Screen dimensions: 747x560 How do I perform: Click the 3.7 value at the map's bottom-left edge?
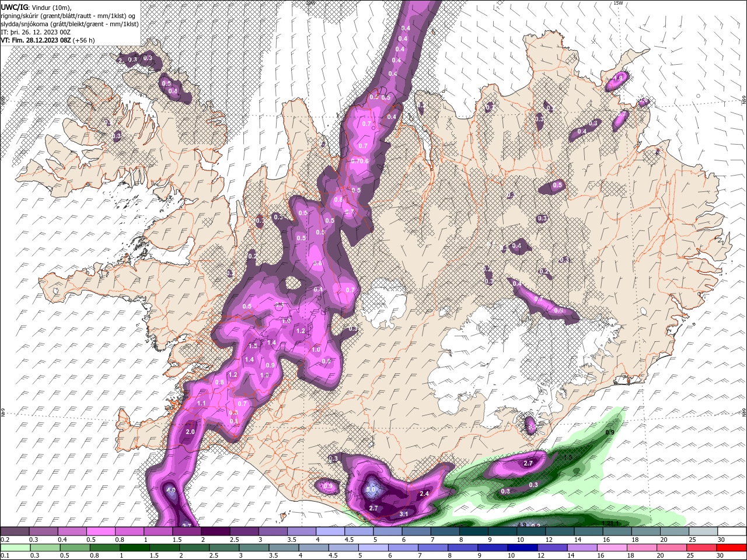tap(187, 525)
